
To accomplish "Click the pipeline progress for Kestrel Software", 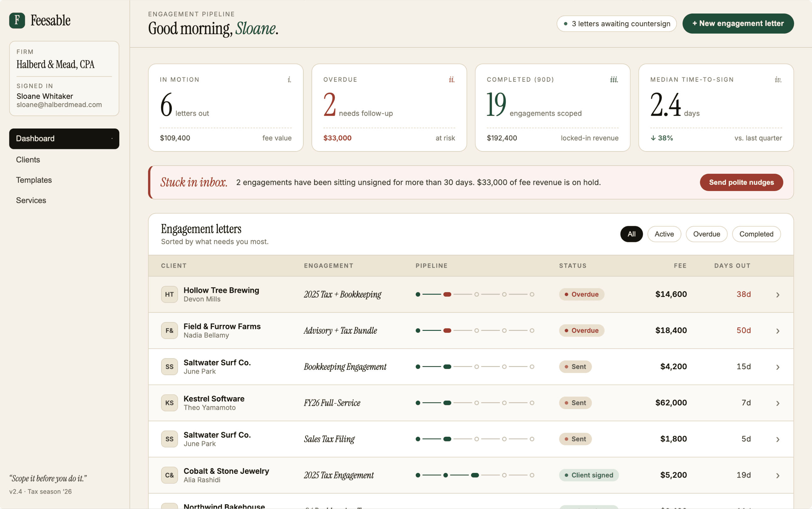I will coord(475,403).
